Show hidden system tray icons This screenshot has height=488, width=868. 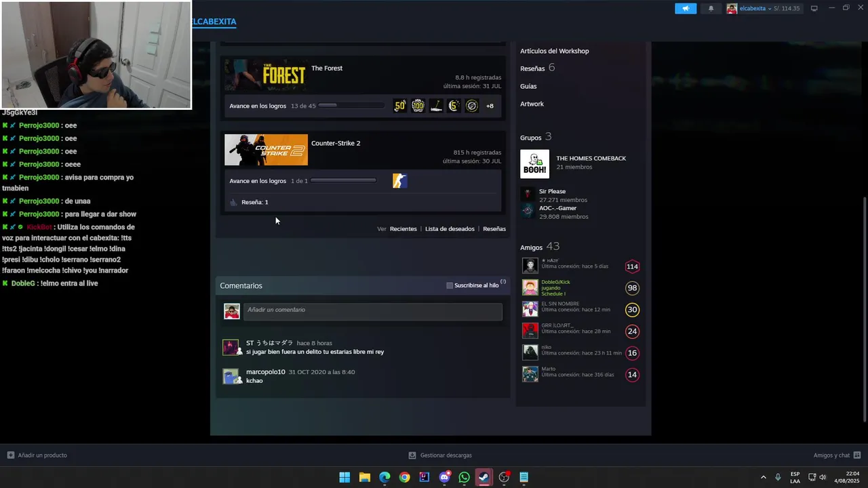coord(763,477)
